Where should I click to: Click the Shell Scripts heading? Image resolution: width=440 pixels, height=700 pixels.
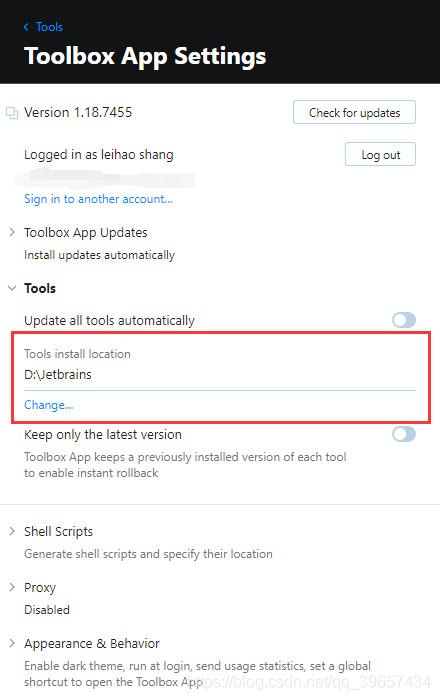click(x=58, y=532)
